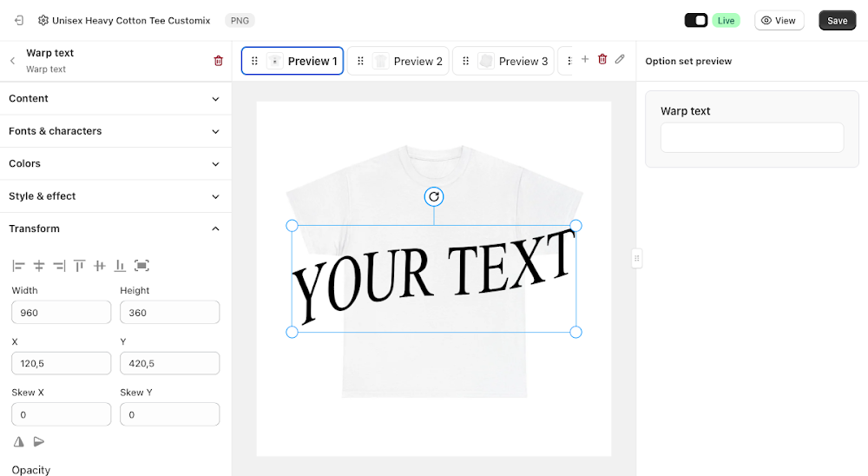The height and width of the screenshot is (476, 868).
Task: Click the panel resize grip handle
Action: 636,258
